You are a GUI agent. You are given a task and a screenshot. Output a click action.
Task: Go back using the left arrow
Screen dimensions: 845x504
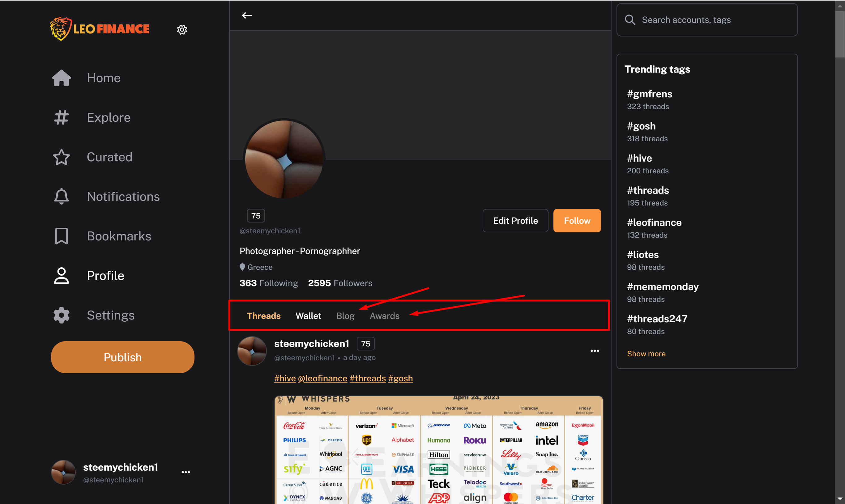coord(247,15)
